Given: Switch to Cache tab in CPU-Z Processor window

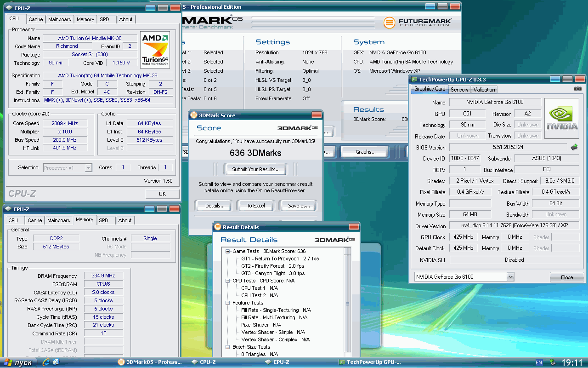Looking at the screenshot, I should tap(35, 19).
